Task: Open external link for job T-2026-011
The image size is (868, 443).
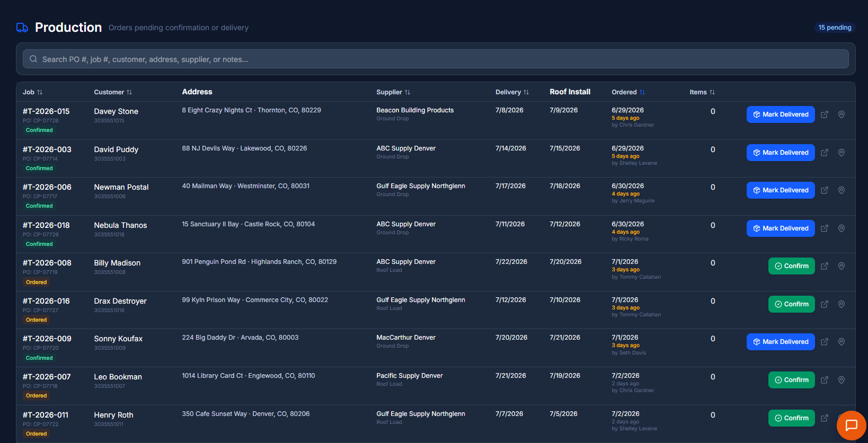Action: (x=825, y=418)
